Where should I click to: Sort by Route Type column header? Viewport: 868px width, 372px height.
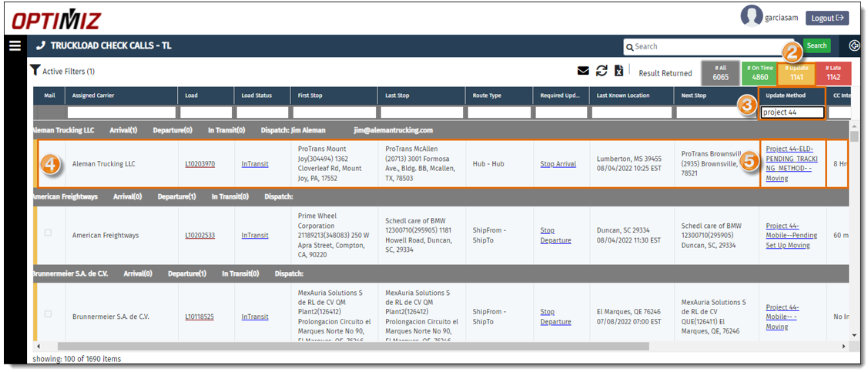(499, 96)
